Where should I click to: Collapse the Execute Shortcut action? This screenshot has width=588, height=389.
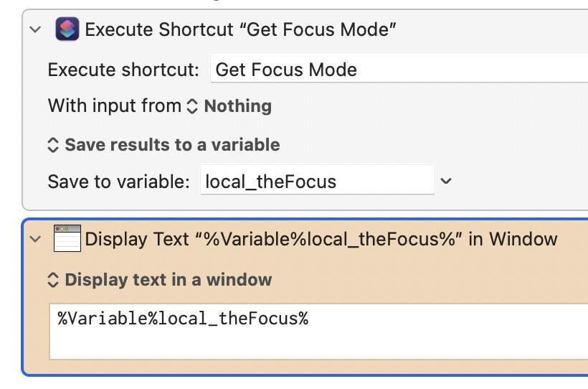[35, 29]
